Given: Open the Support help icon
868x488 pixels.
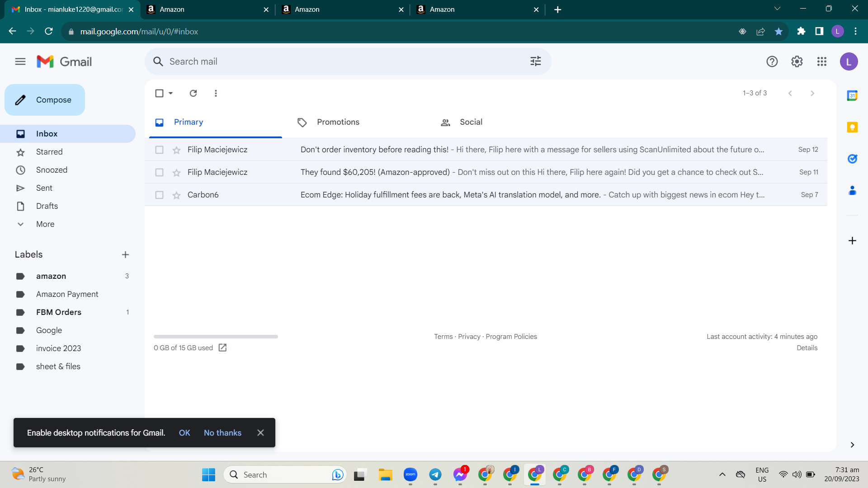Looking at the screenshot, I should point(772,61).
